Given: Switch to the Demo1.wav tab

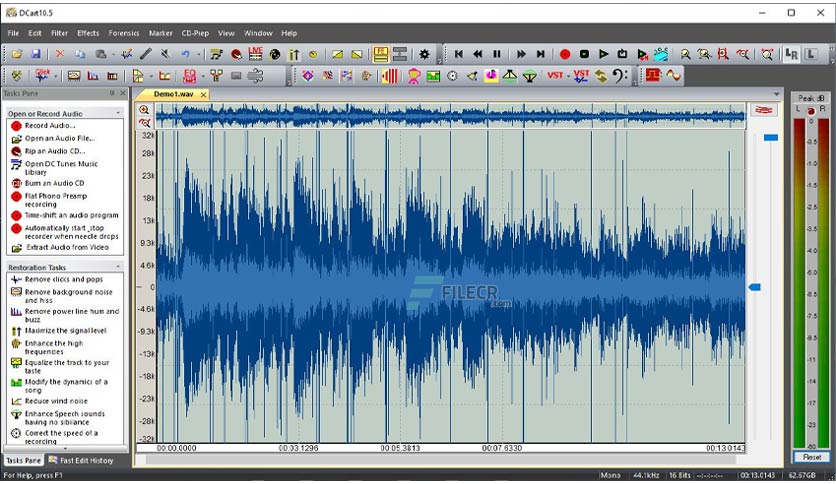Looking at the screenshot, I should (173, 94).
